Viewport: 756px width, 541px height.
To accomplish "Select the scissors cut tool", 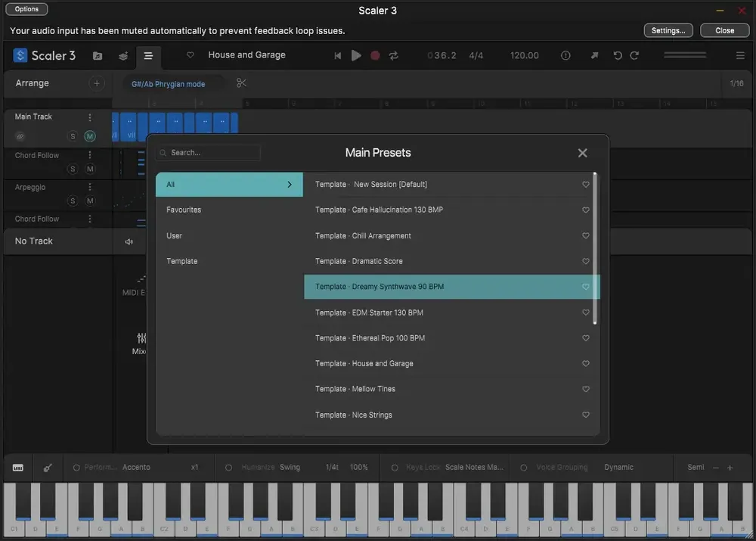I will (242, 83).
